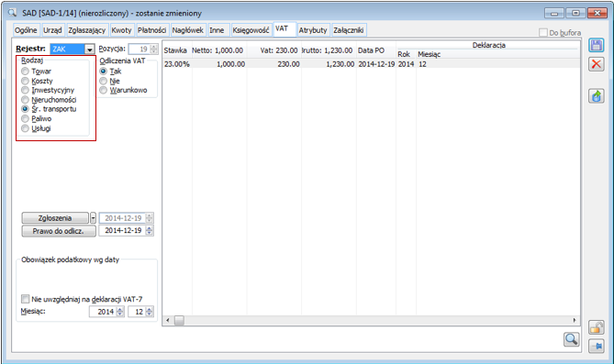This screenshot has height=364, width=614.
Task: Switch to the Inne tab
Action: (x=217, y=30)
